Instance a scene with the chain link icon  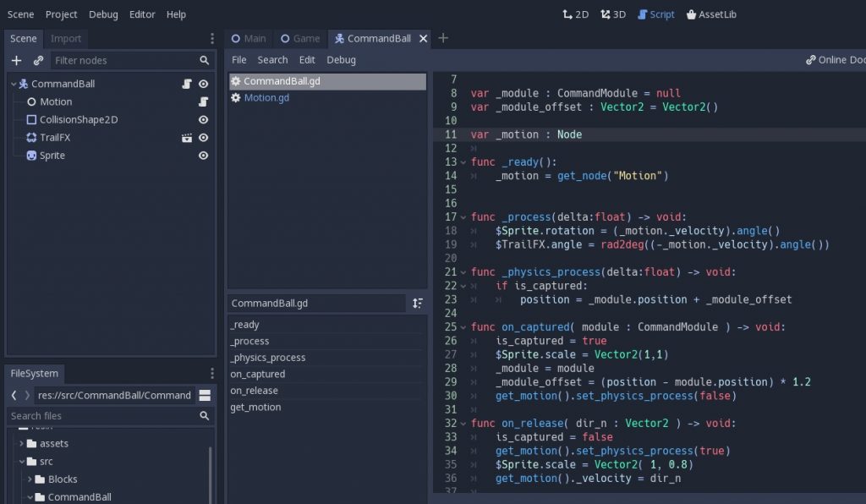coord(38,60)
